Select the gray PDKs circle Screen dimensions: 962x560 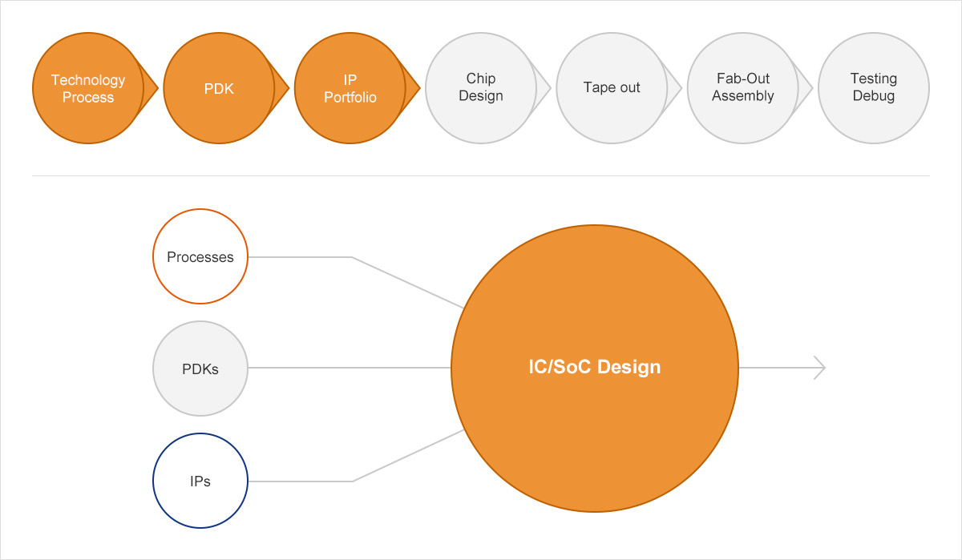click(200, 369)
